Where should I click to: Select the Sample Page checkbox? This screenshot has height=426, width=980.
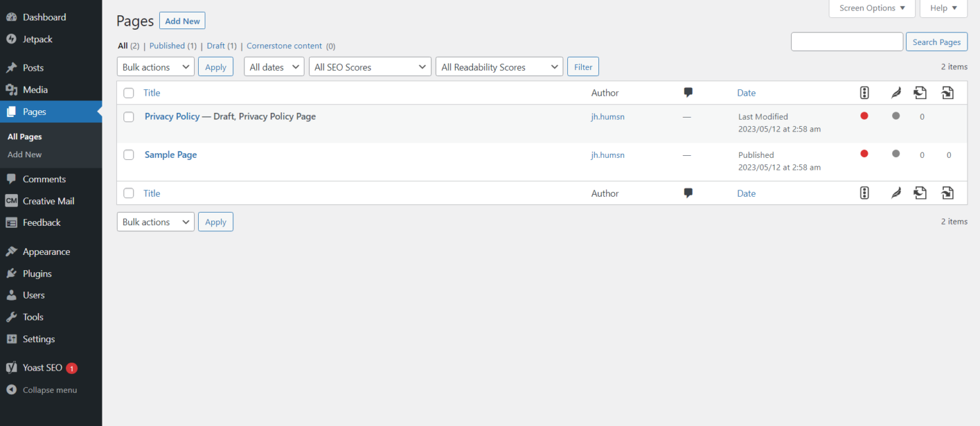click(x=129, y=155)
